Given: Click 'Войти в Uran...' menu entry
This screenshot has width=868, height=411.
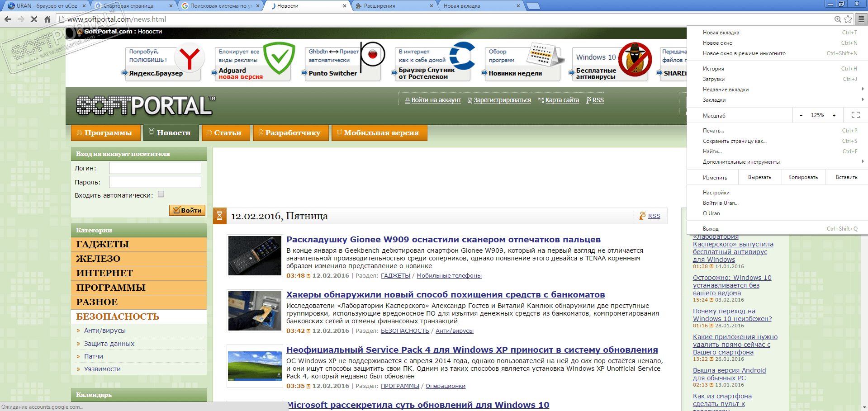Looking at the screenshot, I should [777, 203].
